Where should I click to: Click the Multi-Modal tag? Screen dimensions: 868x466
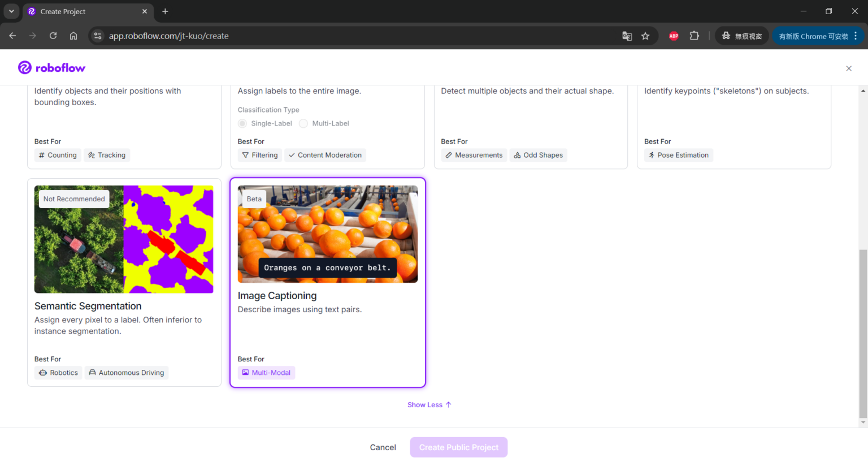tap(266, 373)
